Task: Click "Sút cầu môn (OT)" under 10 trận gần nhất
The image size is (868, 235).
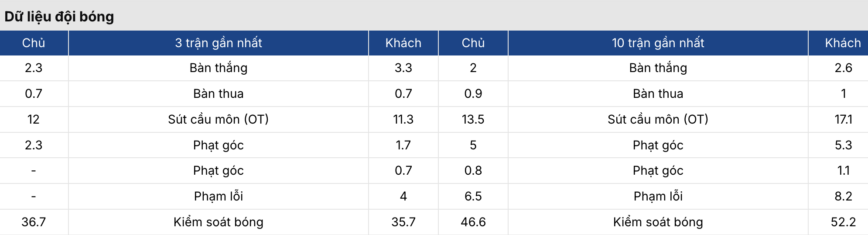Action: (658, 119)
